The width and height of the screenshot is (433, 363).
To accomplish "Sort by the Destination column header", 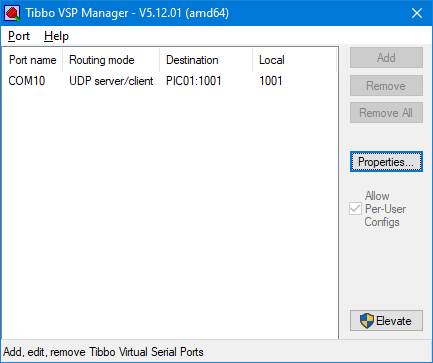I will pyautogui.click(x=206, y=60).
